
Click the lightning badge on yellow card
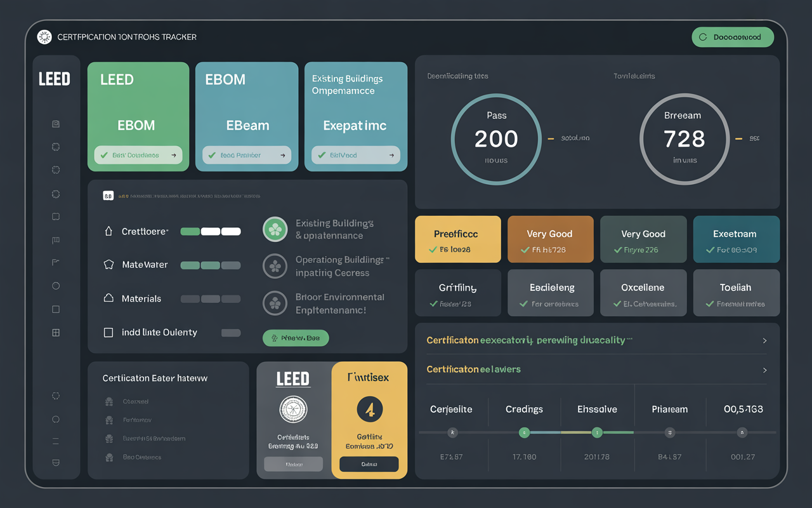pyautogui.click(x=370, y=410)
